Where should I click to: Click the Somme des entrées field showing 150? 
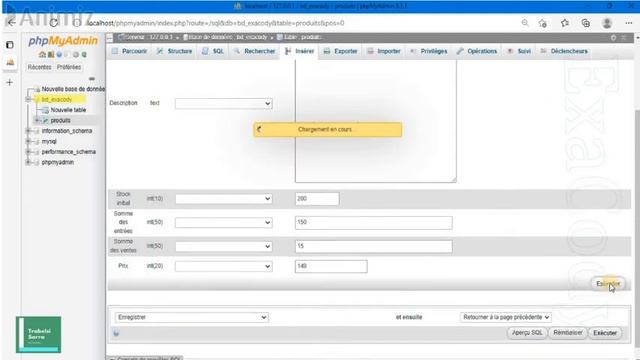[x=373, y=222]
